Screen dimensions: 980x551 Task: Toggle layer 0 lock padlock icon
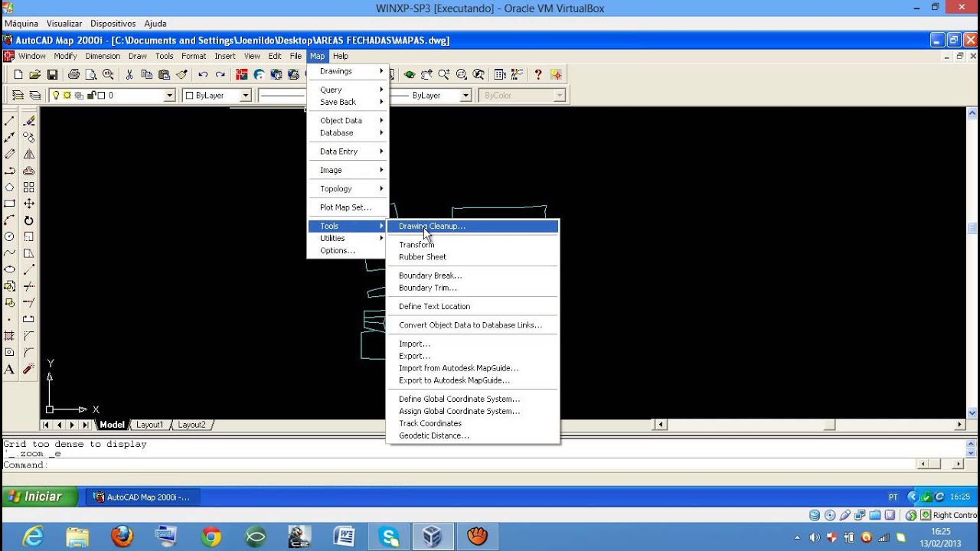tap(91, 96)
